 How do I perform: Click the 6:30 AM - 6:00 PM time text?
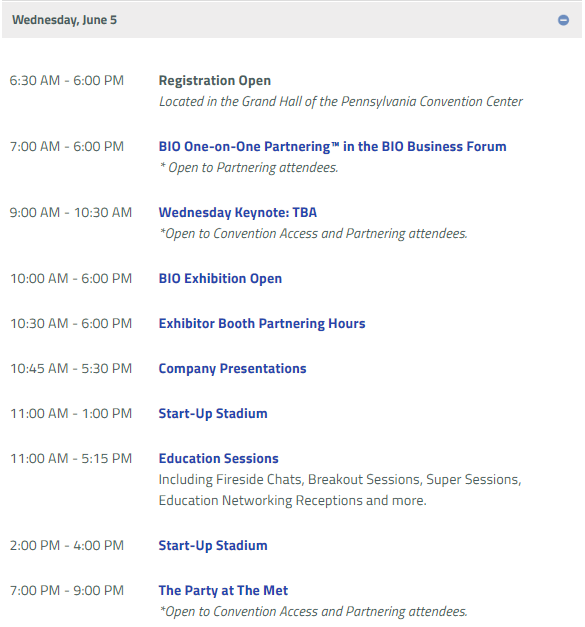click(x=67, y=81)
